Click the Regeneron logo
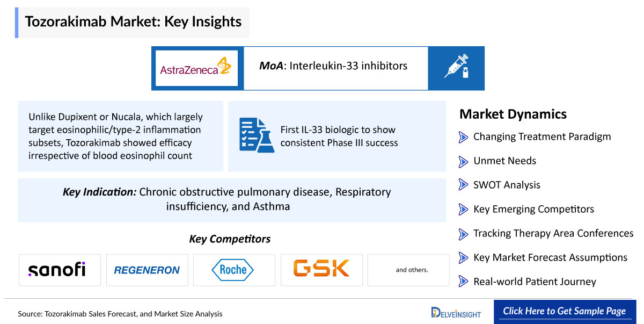The height and width of the screenshot is (324, 644). pos(147,270)
